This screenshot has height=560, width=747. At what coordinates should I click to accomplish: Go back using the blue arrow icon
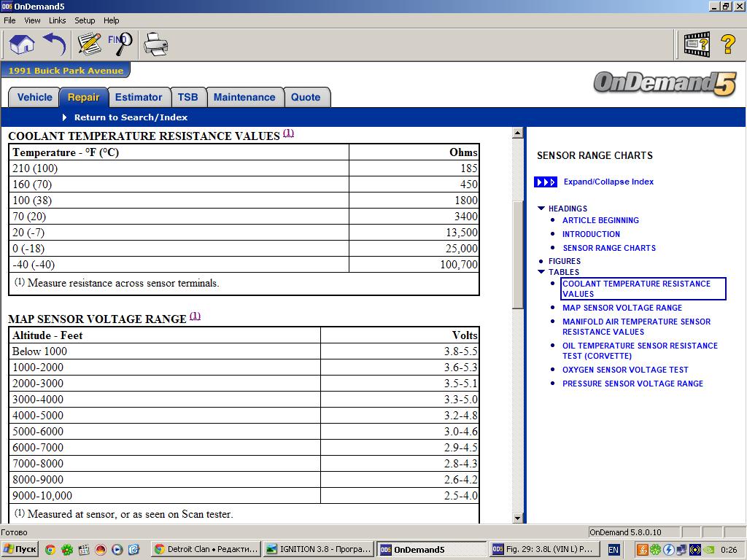(54, 44)
